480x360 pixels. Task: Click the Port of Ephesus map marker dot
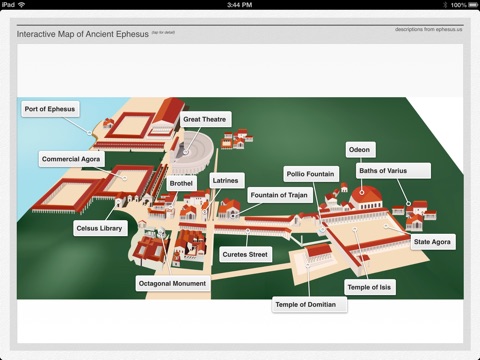(89, 133)
